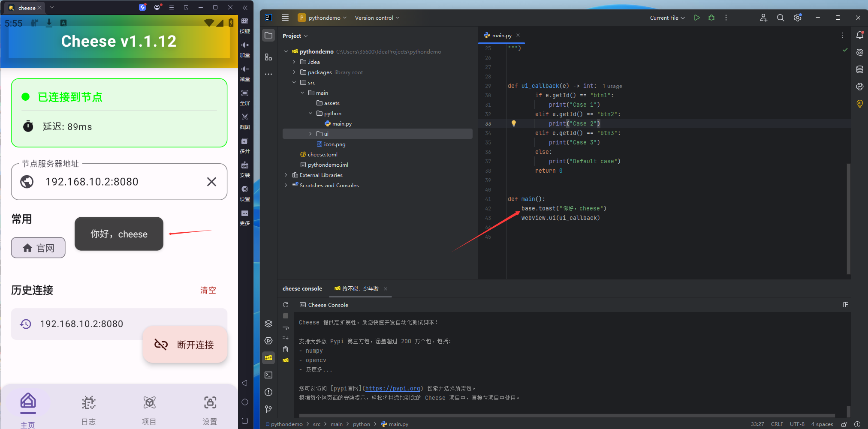Toggle soft-wrap icon in the console toolbar

coord(286,327)
